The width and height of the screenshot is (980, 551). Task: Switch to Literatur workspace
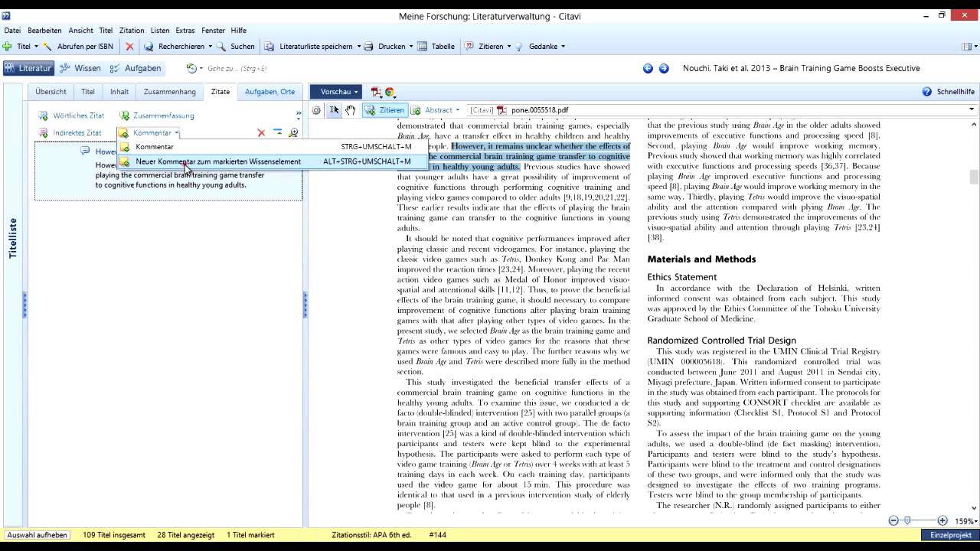(x=28, y=68)
